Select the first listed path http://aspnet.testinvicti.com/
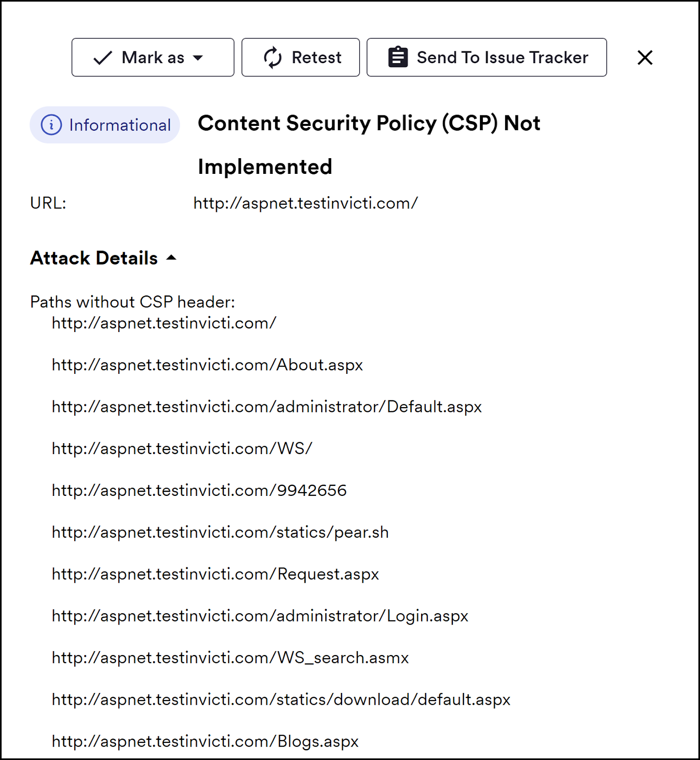 pyautogui.click(x=164, y=323)
